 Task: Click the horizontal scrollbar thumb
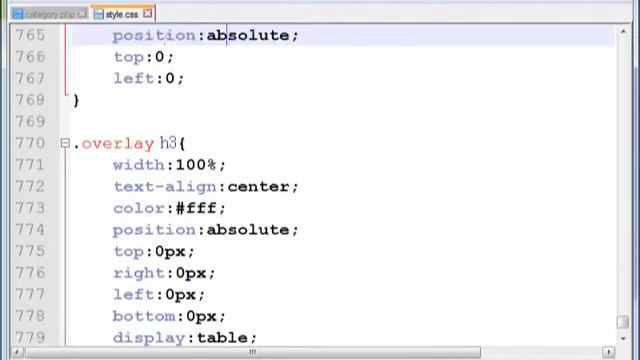[x=253, y=352]
